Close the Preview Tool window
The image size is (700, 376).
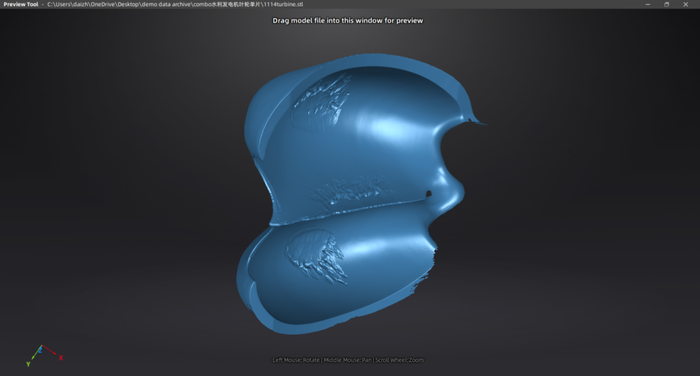[686, 4]
